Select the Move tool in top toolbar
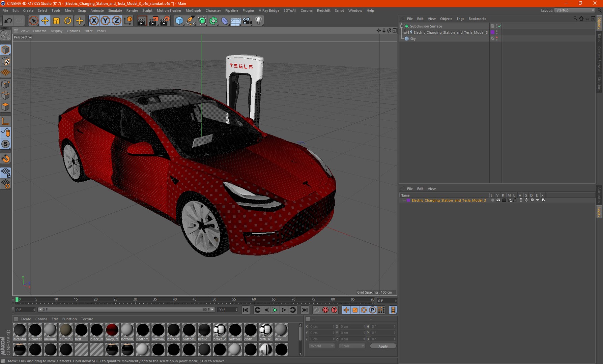 click(x=45, y=21)
